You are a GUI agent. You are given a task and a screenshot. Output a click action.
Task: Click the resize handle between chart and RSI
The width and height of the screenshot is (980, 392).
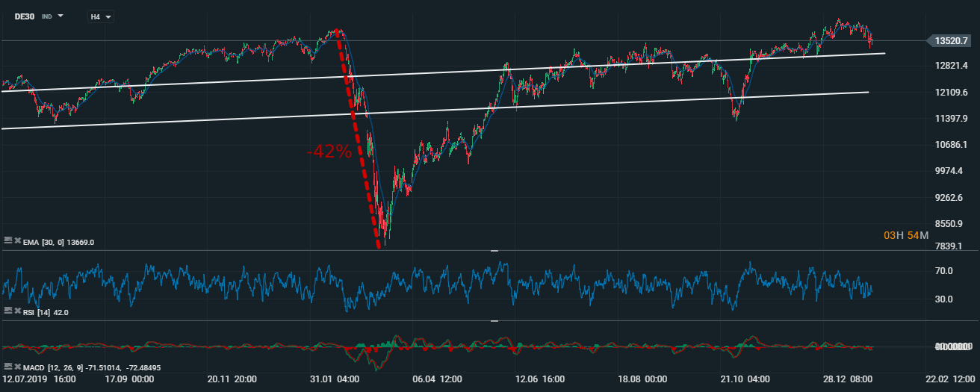[494, 252]
